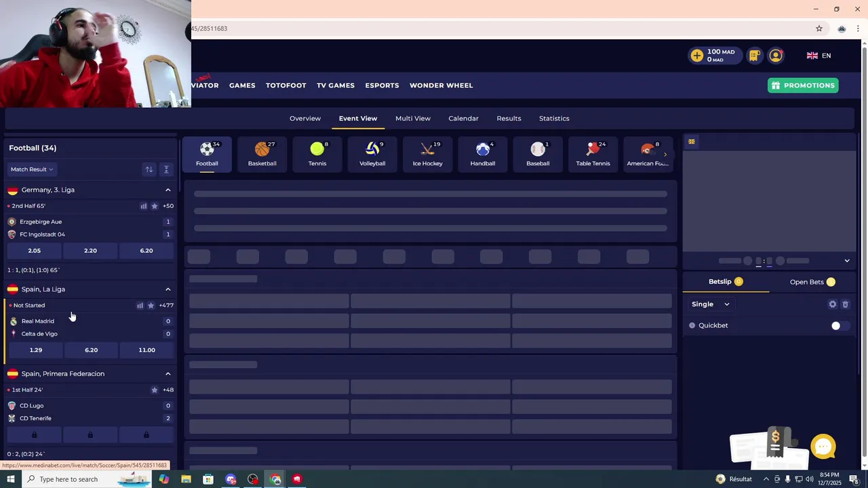
Task: Switch to the Overview tab
Action: (305, 119)
